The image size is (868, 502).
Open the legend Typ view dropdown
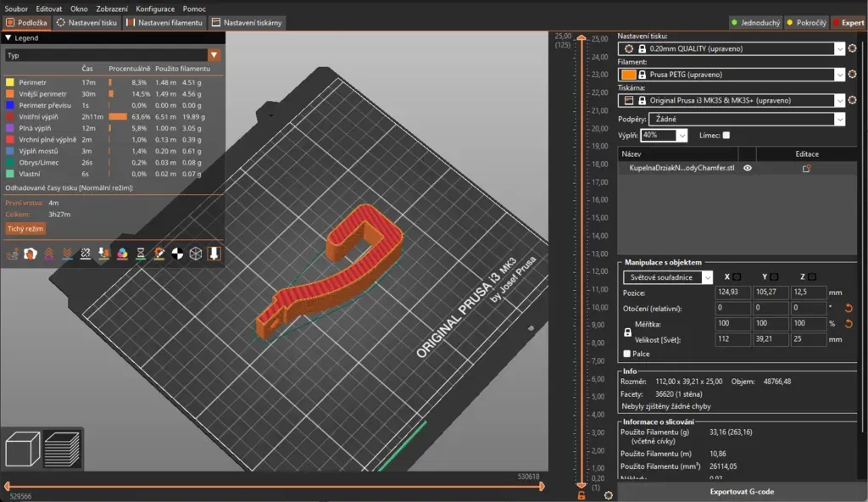coord(214,55)
